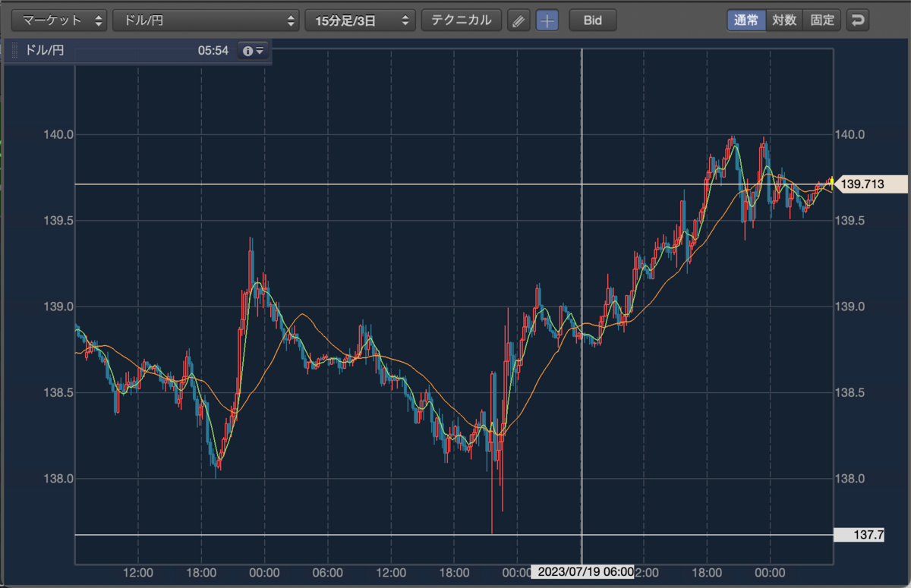Open the ドル/円 currency pair dropdown

coord(206,20)
